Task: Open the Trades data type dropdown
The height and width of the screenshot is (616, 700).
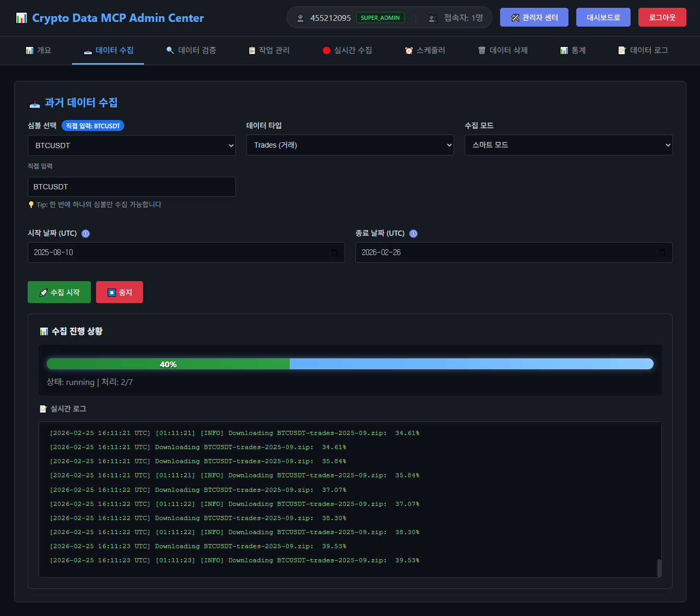Action: [x=350, y=145]
